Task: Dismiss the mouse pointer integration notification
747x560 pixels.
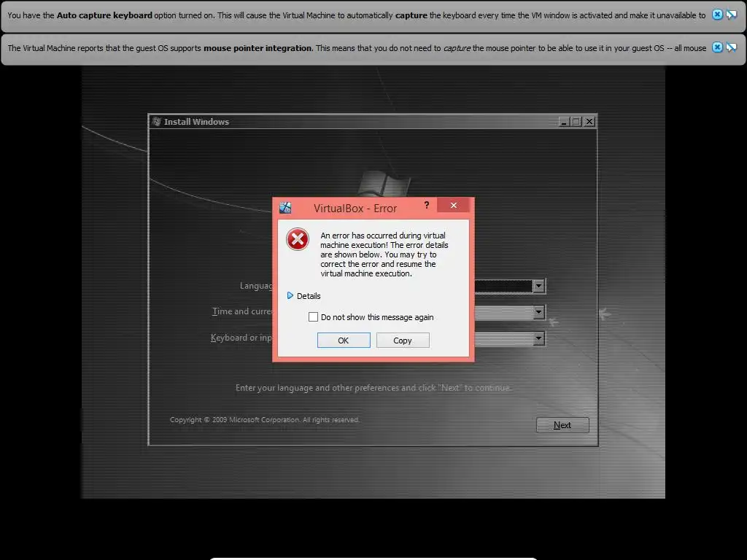Action: click(x=717, y=47)
